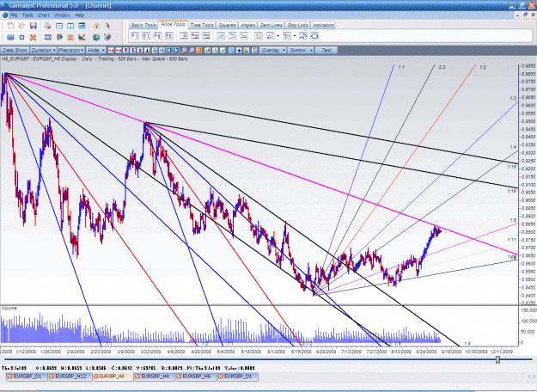Click the Open folder icon
The width and height of the screenshot is (537, 392).
tap(21, 26)
